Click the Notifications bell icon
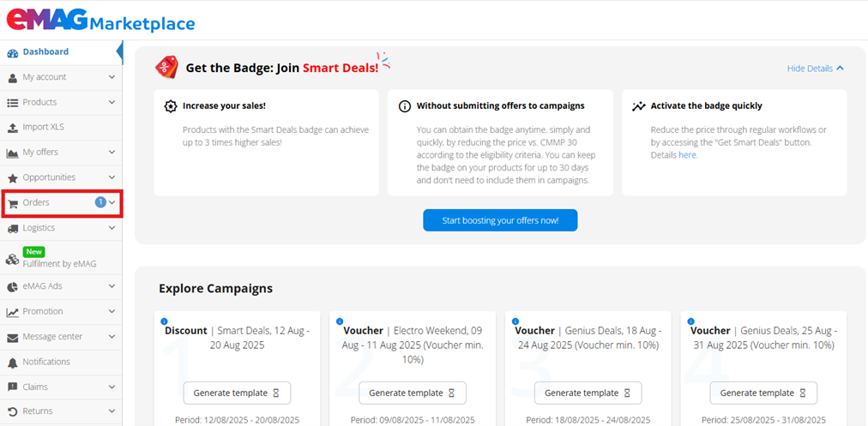Screen dimensions: 868x426 [13, 363]
